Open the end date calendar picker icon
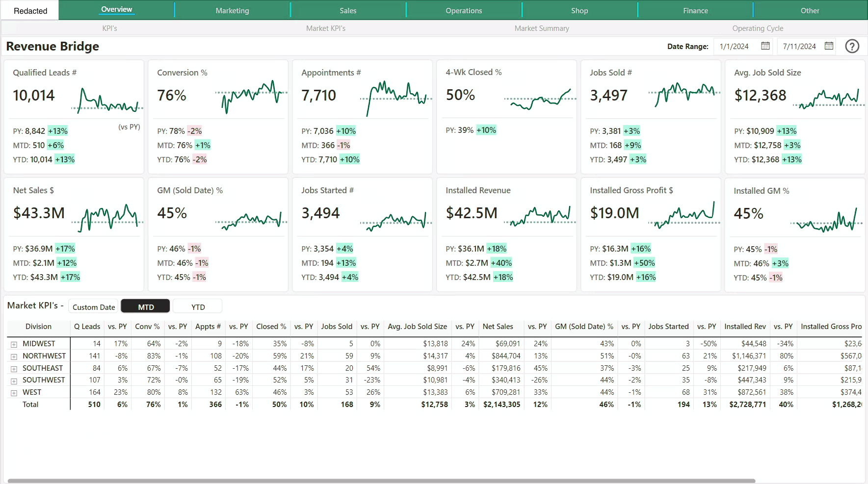868x484 pixels. point(829,46)
